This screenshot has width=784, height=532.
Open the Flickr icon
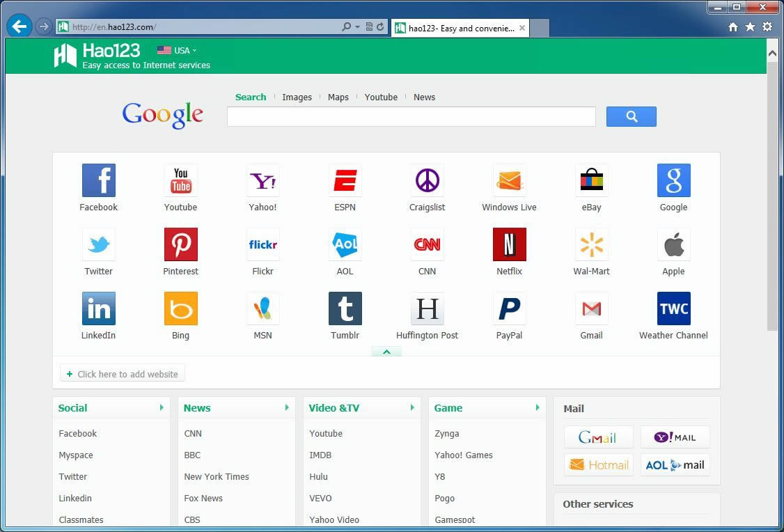point(262,244)
